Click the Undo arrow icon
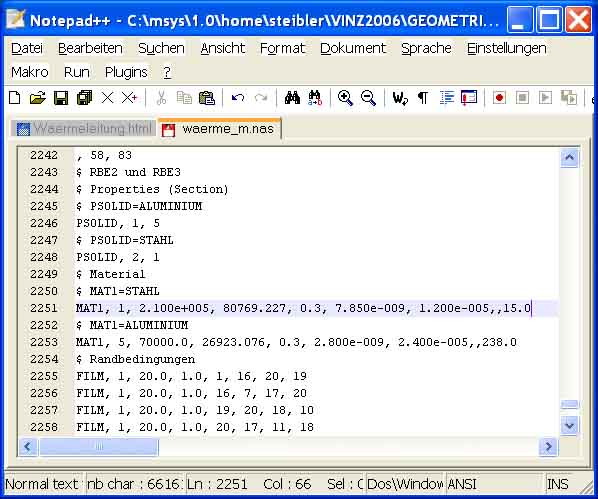 pos(238,98)
